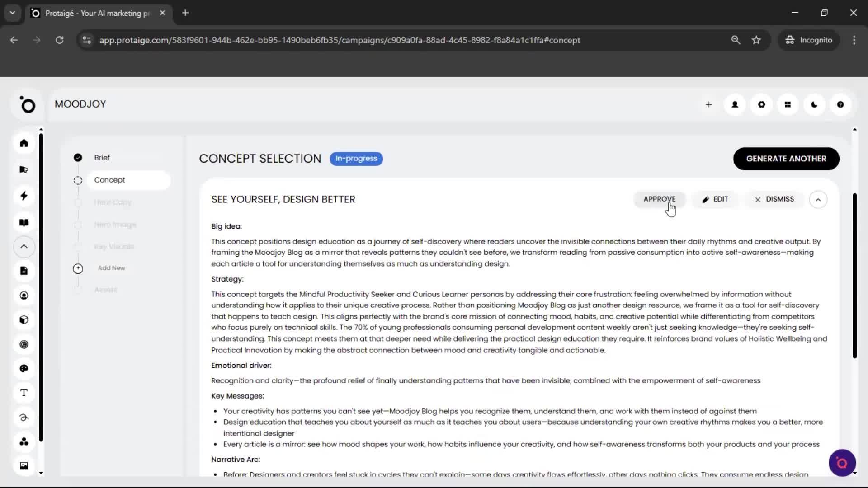
Task: Approve the See Yourself concept
Action: [659, 199]
